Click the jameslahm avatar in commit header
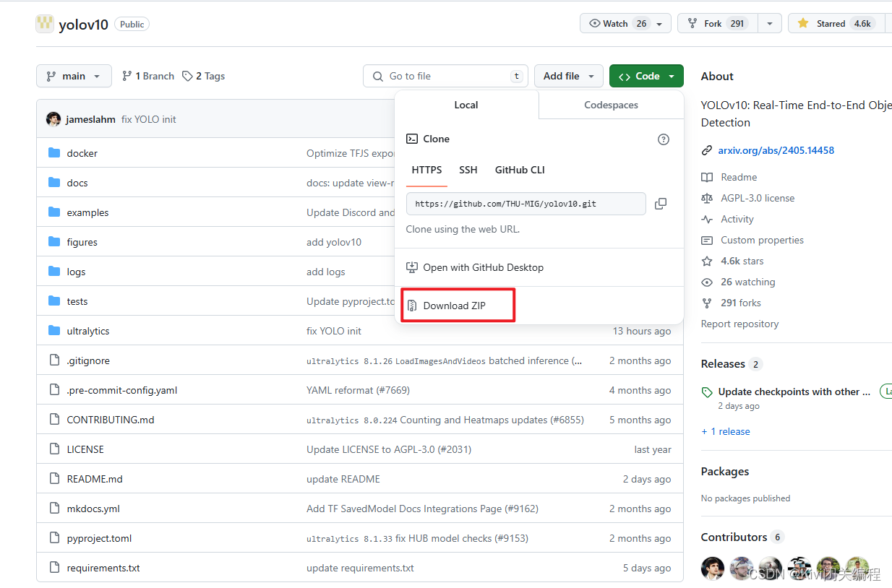Screen dimensions: 892x588 pyautogui.click(x=53, y=119)
